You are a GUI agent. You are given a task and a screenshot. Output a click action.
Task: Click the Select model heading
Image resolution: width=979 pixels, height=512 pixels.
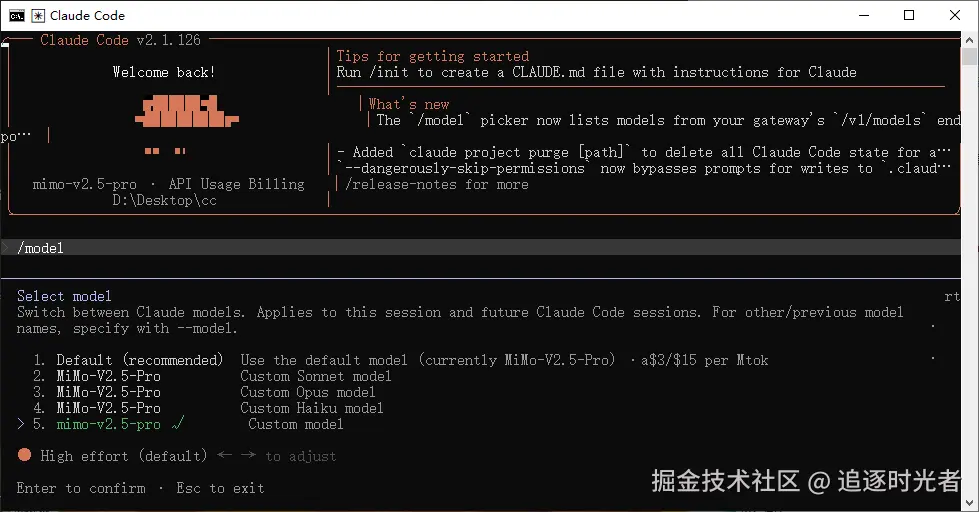[x=64, y=296]
